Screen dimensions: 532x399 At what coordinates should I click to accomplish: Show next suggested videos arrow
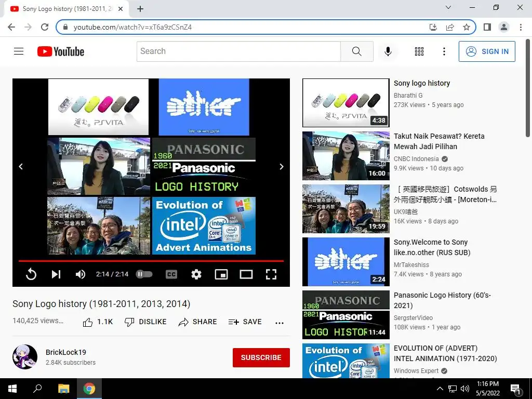coord(281,167)
